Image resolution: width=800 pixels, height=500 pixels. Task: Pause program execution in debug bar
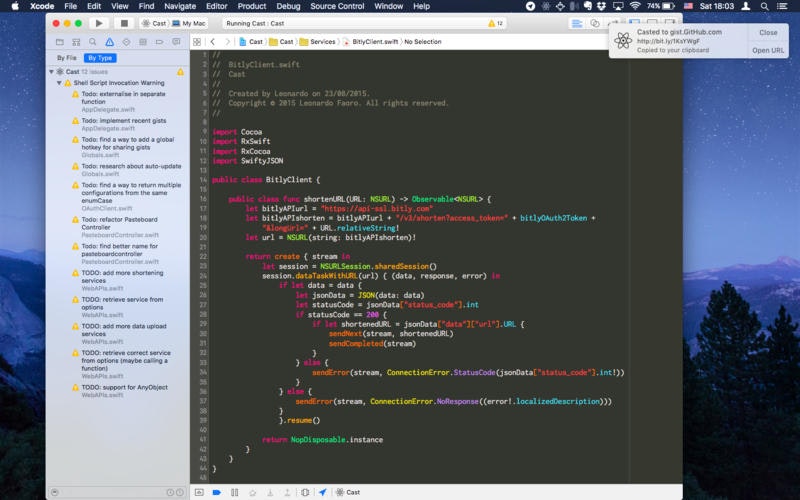point(234,492)
